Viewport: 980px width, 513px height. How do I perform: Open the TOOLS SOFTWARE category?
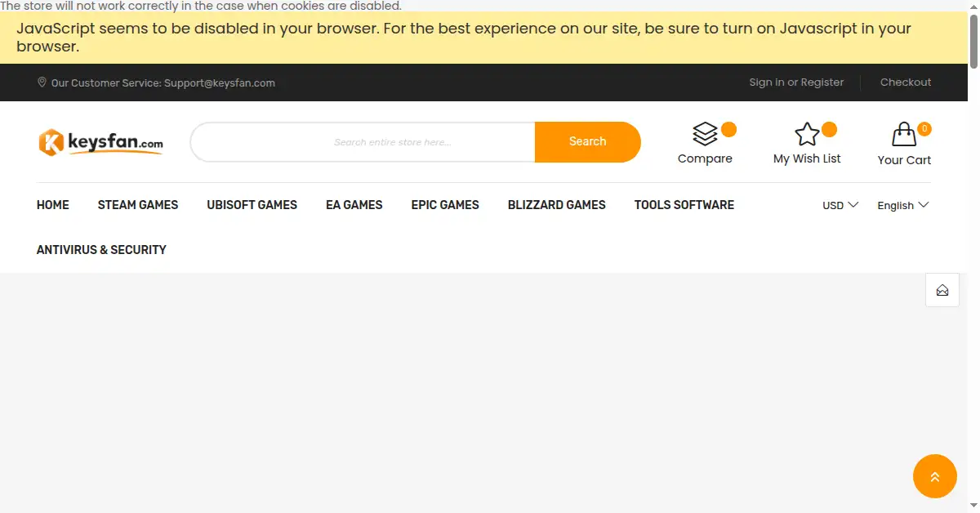(684, 205)
